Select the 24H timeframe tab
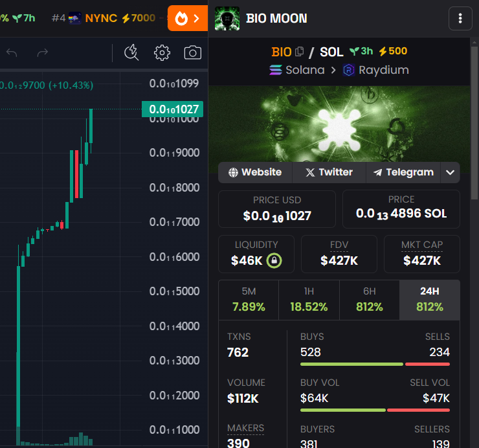This screenshot has height=448, width=479. (x=430, y=300)
